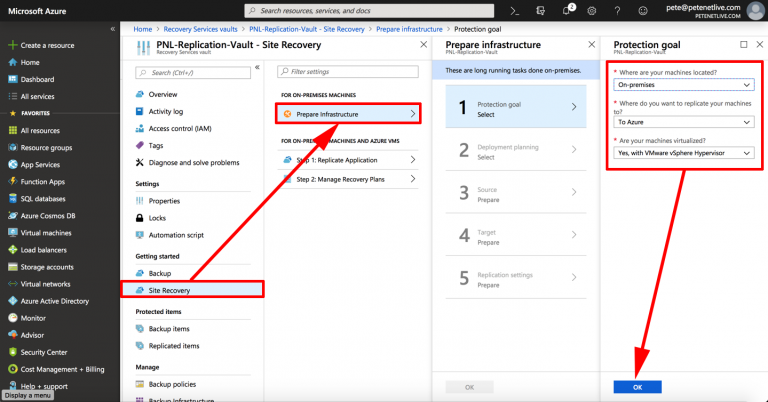Open the notifications bell
Screen dimensions: 768x402
point(567,10)
